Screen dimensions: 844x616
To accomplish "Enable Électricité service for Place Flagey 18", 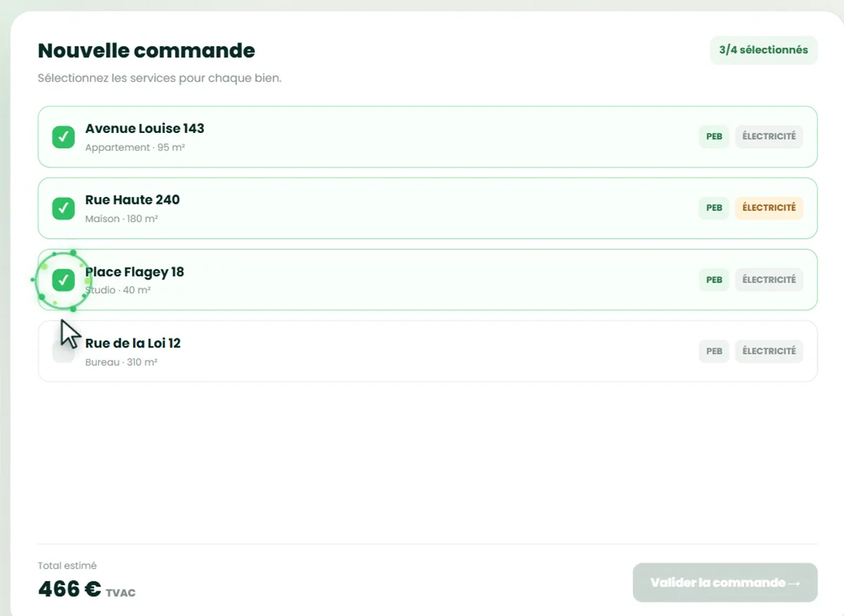I will tap(769, 280).
